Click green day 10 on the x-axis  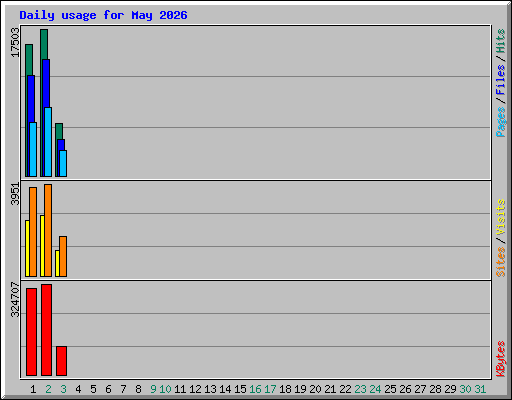point(165,389)
